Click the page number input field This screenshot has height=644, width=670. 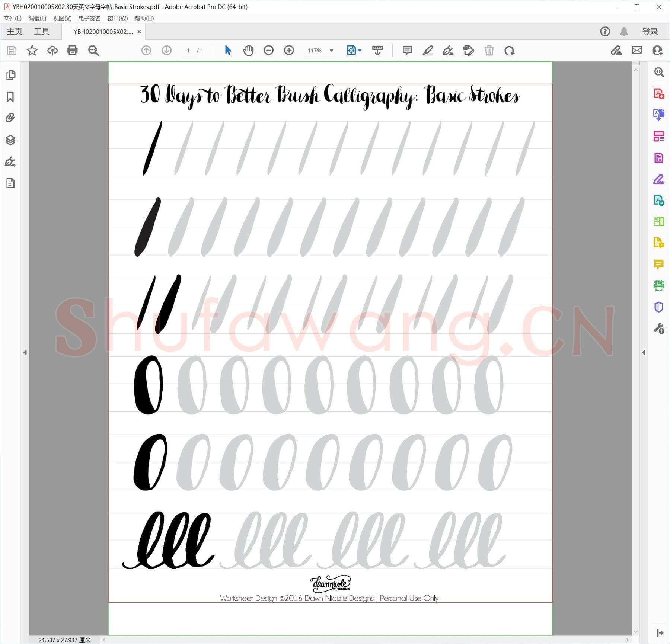coord(188,51)
